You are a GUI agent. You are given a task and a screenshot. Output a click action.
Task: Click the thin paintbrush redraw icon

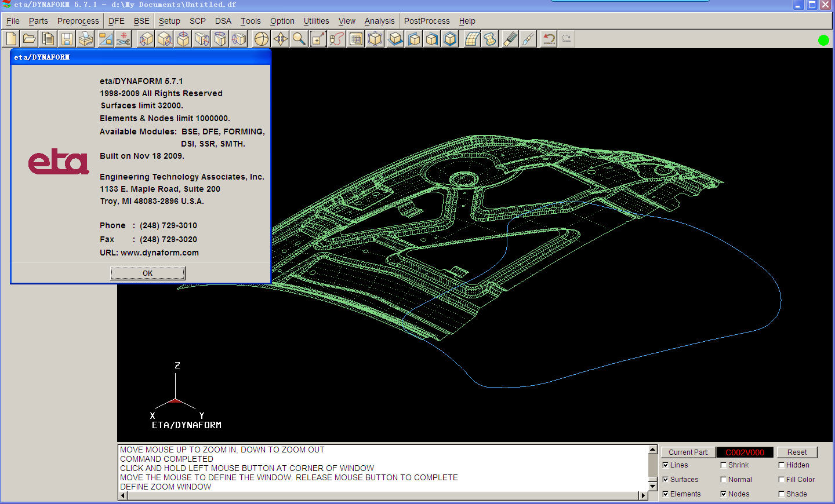(528, 39)
